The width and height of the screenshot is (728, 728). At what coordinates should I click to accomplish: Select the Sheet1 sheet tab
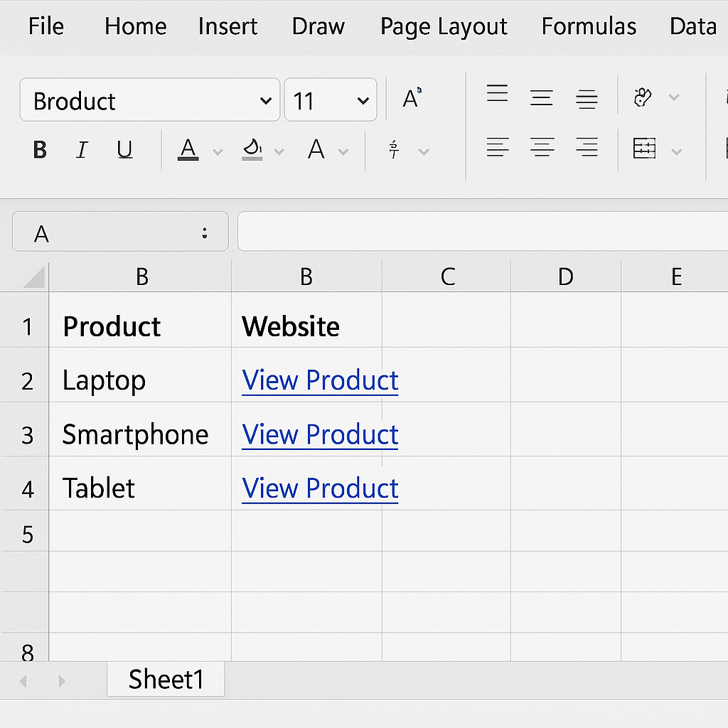pos(166,680)
